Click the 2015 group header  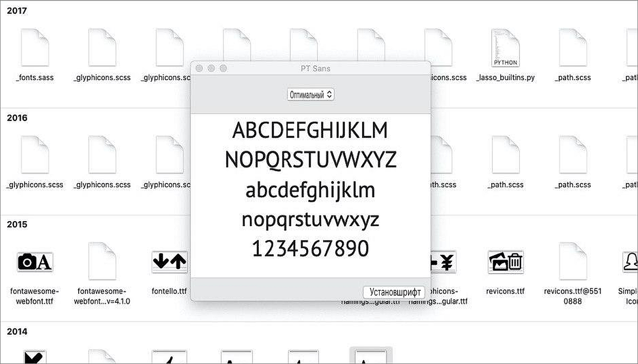click(17, 225)
